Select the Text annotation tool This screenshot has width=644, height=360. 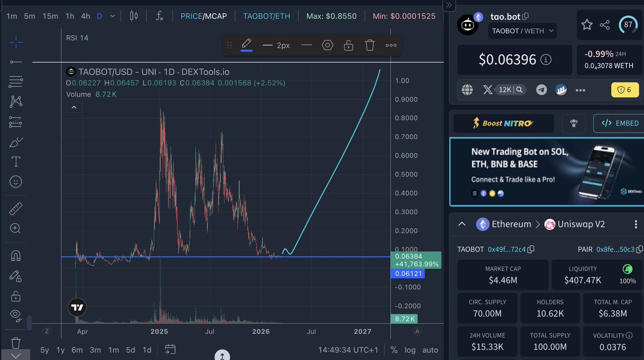pos(16,162)
